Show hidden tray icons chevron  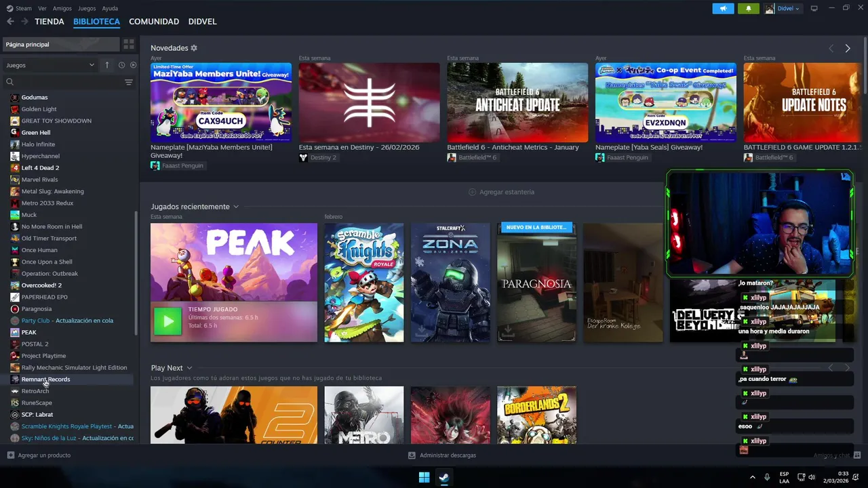pyautogui.click(x=752, y=477)
